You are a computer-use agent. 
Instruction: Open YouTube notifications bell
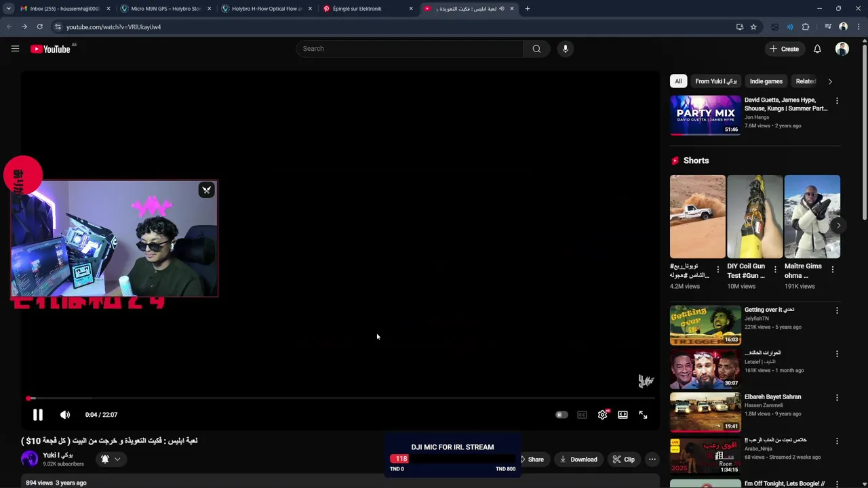tap(817, 49)
